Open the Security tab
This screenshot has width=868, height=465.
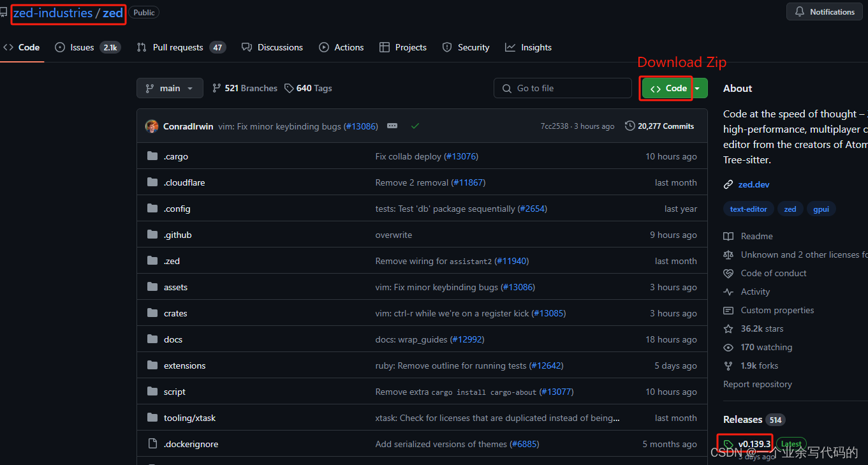(x=466, y=47)
